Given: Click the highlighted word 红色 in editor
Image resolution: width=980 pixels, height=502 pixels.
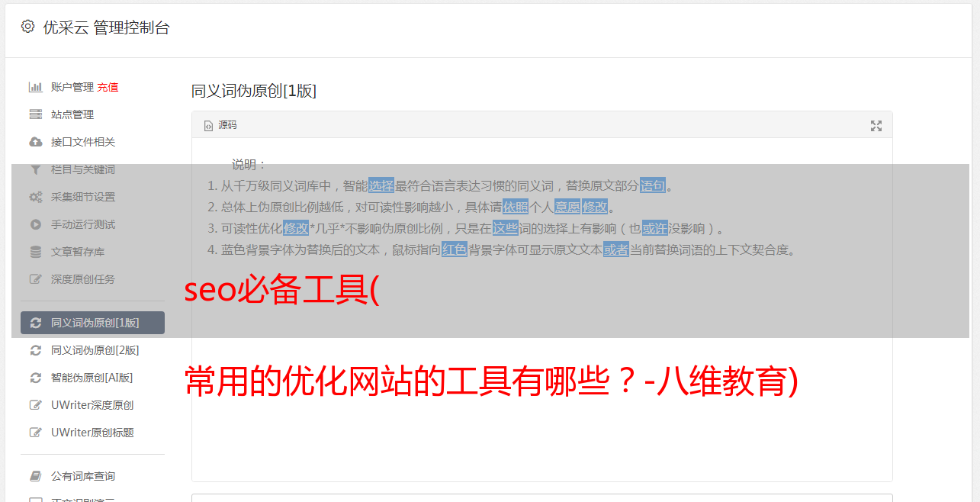Looking at the screenshot, I should [455, 249].
